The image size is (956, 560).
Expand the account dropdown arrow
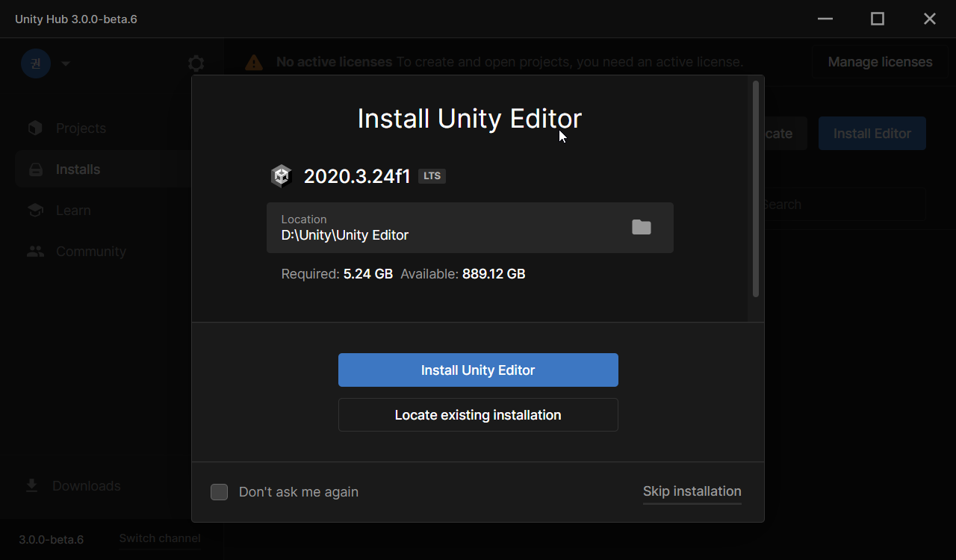click(x=66, y=63)
